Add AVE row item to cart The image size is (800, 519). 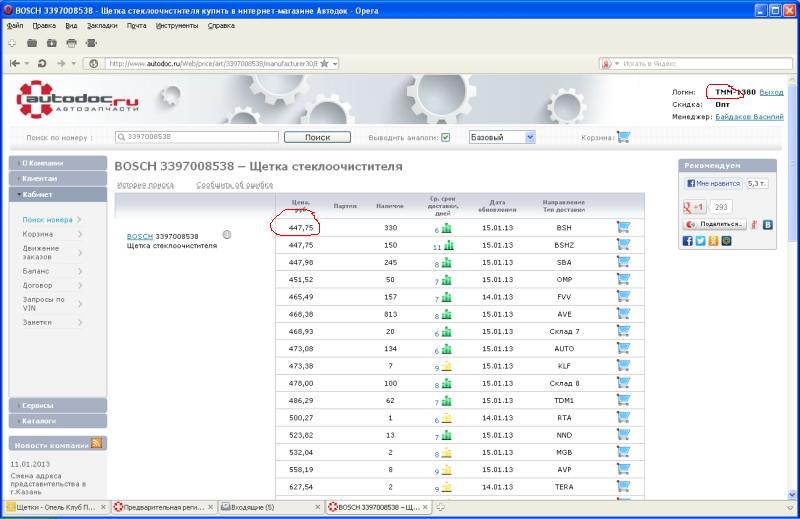coord(623,314)
